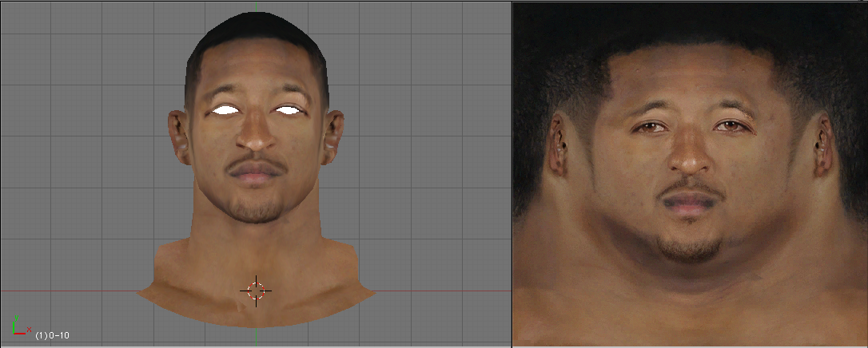Click the right-side eye in the texture image
868x348 pixels.
coord(731,125)
